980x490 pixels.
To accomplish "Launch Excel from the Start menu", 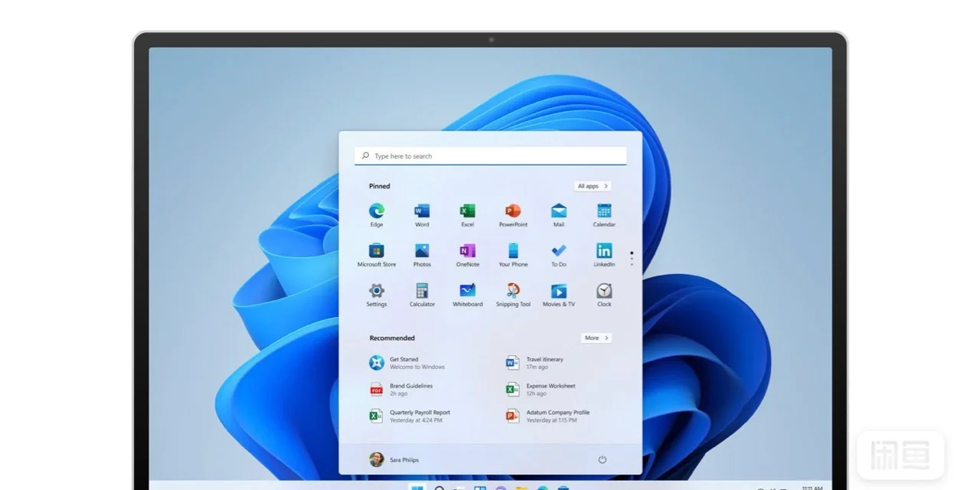I will pos(467,212).
